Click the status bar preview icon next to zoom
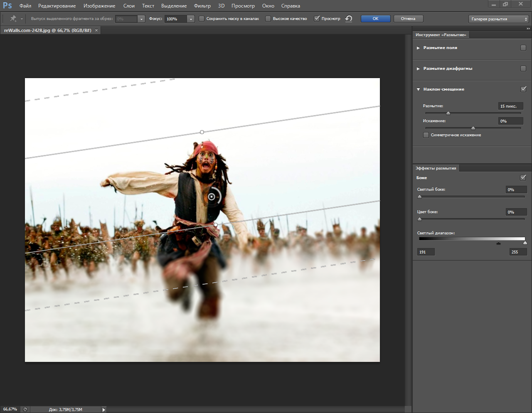This screenshot has width=532, height=413. pyautogui.click(x=25, y=409)
